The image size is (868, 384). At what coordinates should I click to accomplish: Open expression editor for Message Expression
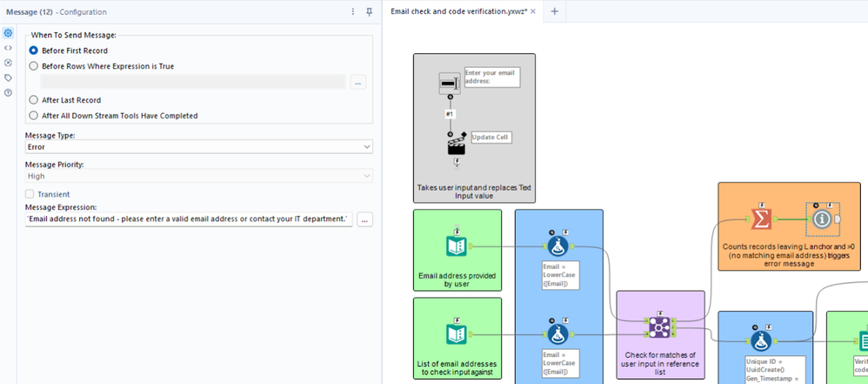pyautogui.click(x=364, y=220)
